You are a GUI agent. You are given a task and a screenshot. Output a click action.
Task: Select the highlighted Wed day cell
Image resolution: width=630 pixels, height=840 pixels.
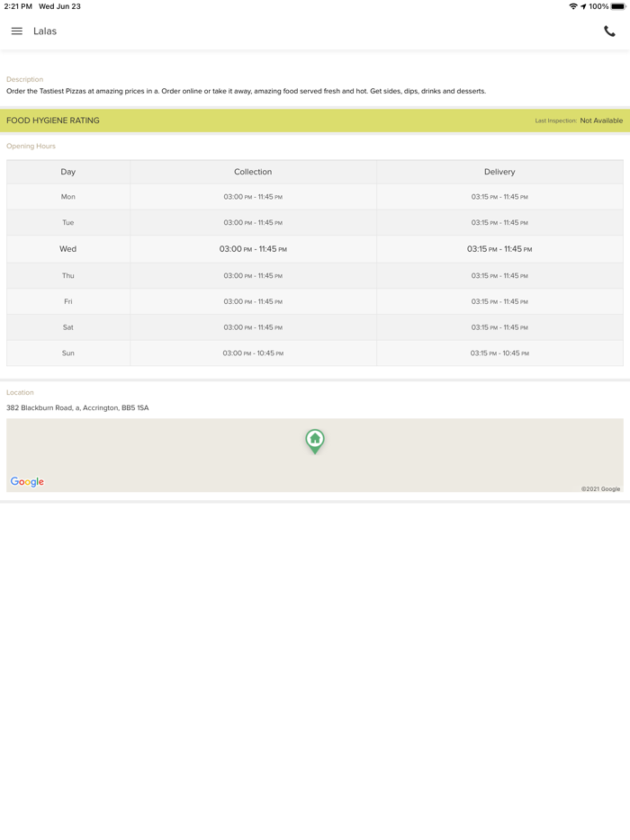(x=68, y=249)
